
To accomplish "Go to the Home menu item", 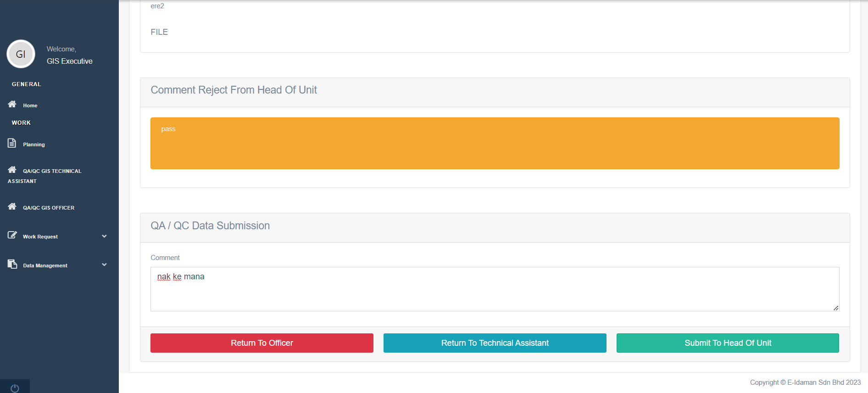I will click(30, 105).
